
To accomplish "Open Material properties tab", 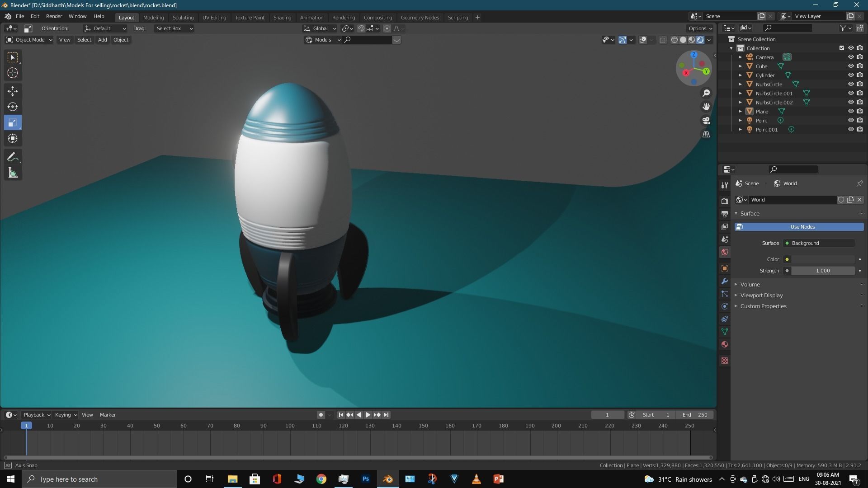I will (x=725, y=344).
